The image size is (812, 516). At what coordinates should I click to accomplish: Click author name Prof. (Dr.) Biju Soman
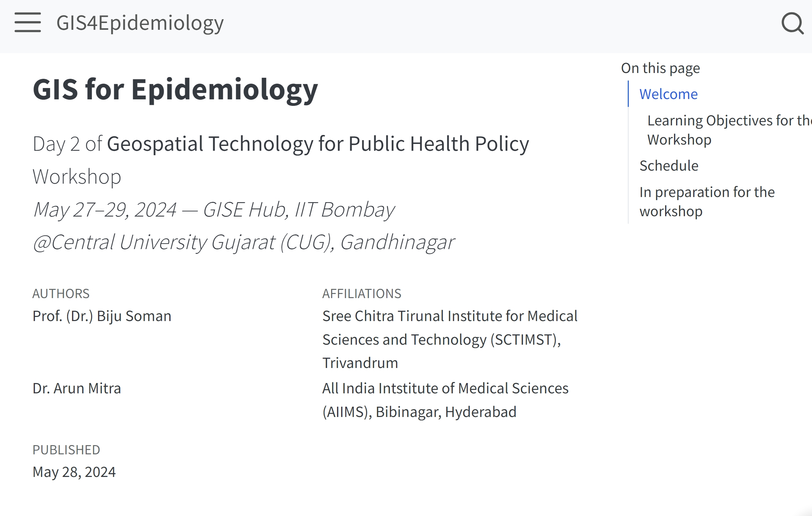coord(102,316)
